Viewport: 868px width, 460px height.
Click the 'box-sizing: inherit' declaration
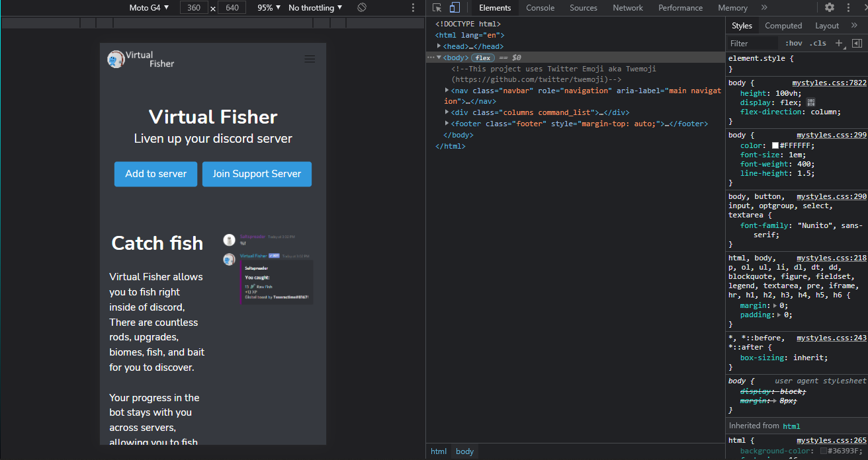pos(784,358)
